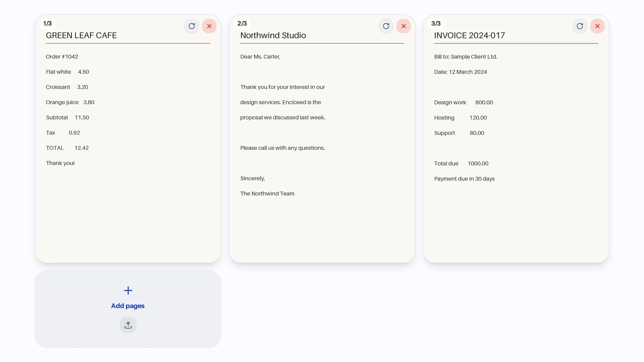Delete page 2/3 using red X

point(403,26)
